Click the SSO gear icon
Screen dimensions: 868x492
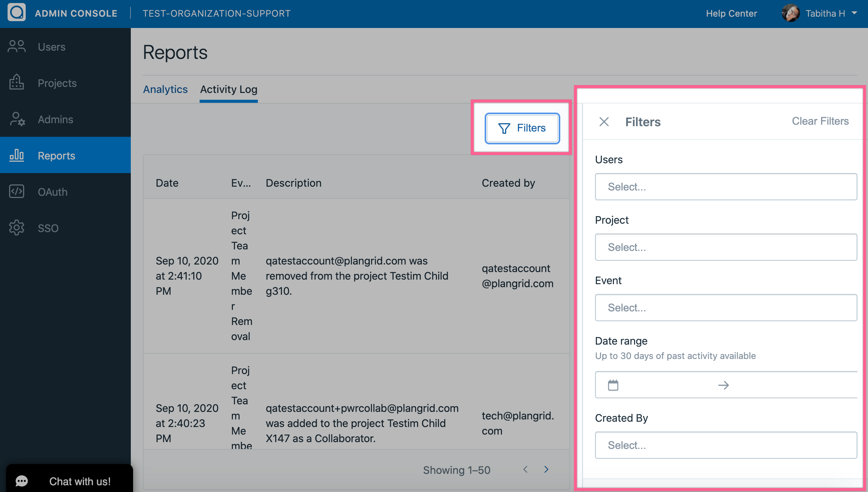tap(17, 228)
